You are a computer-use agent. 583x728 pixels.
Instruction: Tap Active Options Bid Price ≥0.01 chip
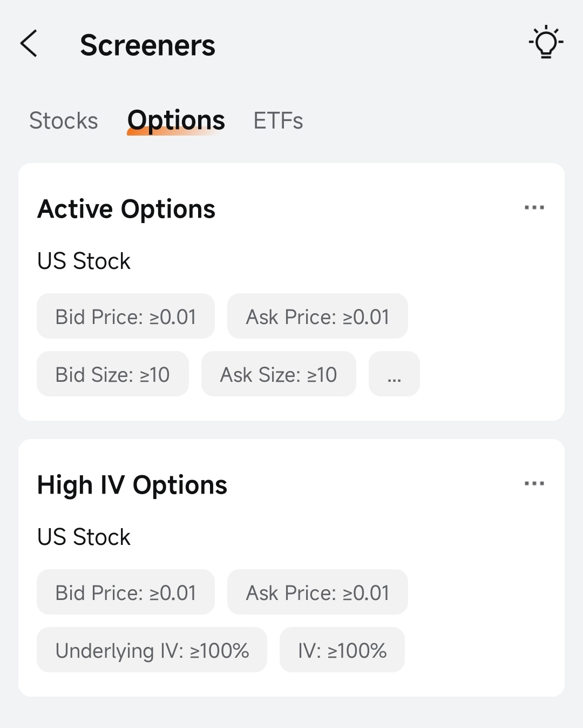click(x=126, y=316)
